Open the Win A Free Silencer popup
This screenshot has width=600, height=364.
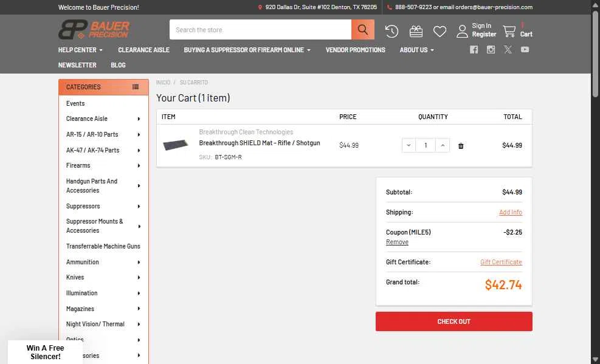pos(45,352)
